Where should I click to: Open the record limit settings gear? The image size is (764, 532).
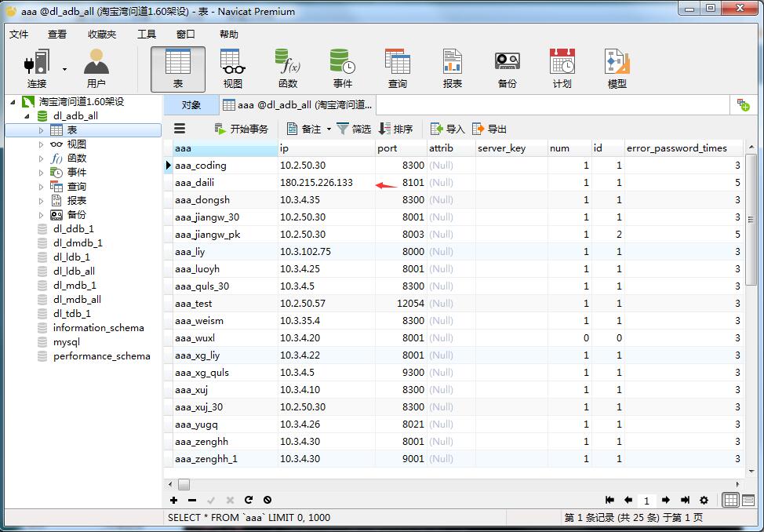click(x=704, y=500)
